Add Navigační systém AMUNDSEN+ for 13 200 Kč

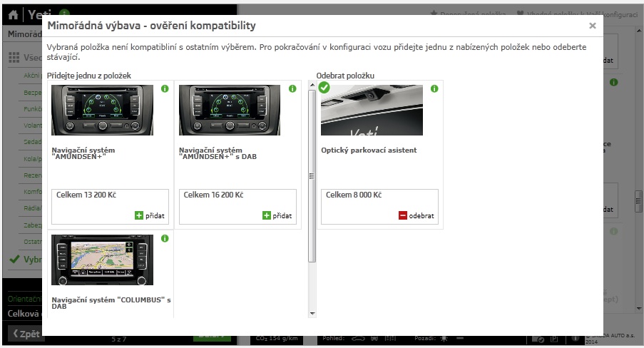(x=150, y=215)
